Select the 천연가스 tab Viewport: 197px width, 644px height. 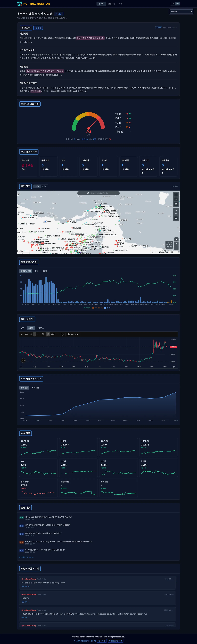[41, 328]
